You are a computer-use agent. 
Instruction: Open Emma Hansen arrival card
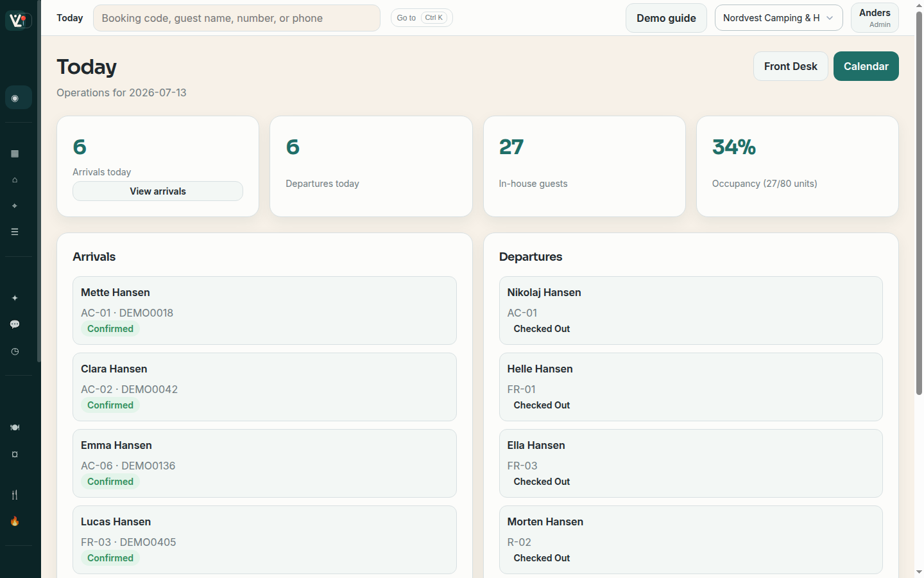point(264,464)
